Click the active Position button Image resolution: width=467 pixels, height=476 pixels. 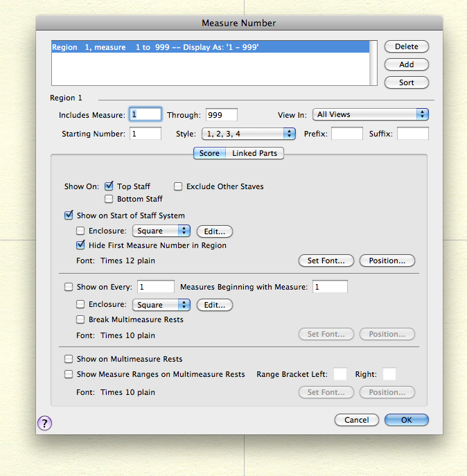click(x=387, y=261)
